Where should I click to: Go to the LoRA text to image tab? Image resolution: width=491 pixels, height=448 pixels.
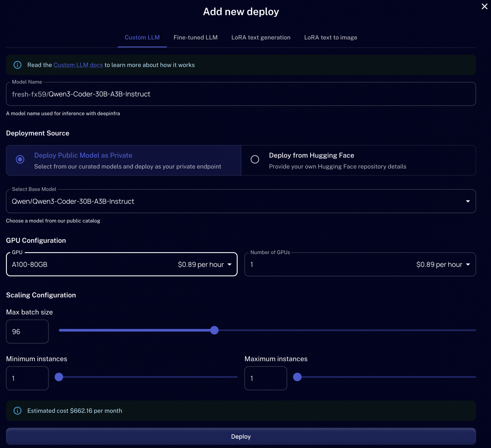(330, 37)
